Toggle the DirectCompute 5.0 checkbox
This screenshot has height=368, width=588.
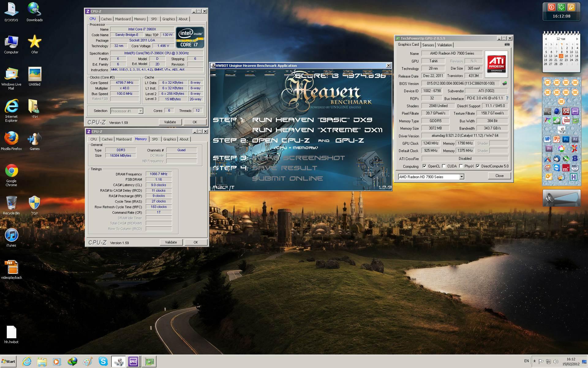pos(478,166)
